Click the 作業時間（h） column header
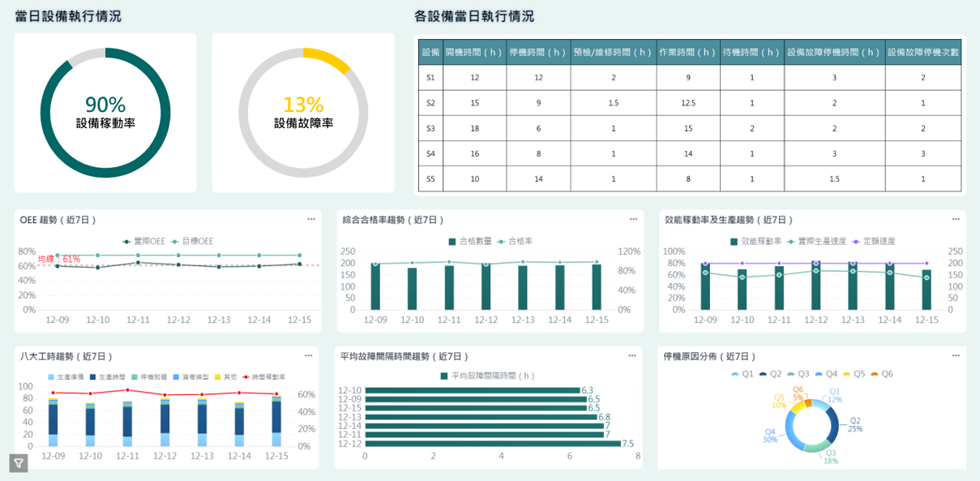 [x=687, y=53]
